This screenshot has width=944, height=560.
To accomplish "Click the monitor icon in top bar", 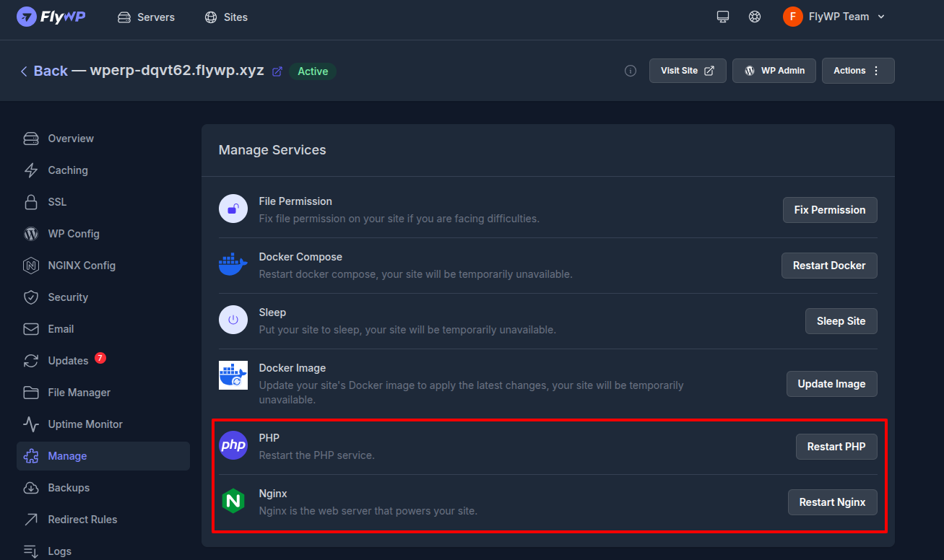I will [x=723, y=17].
